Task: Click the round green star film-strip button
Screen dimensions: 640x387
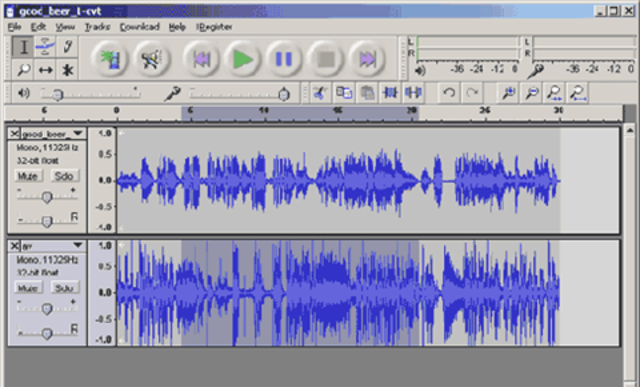Action: point(110,59)
